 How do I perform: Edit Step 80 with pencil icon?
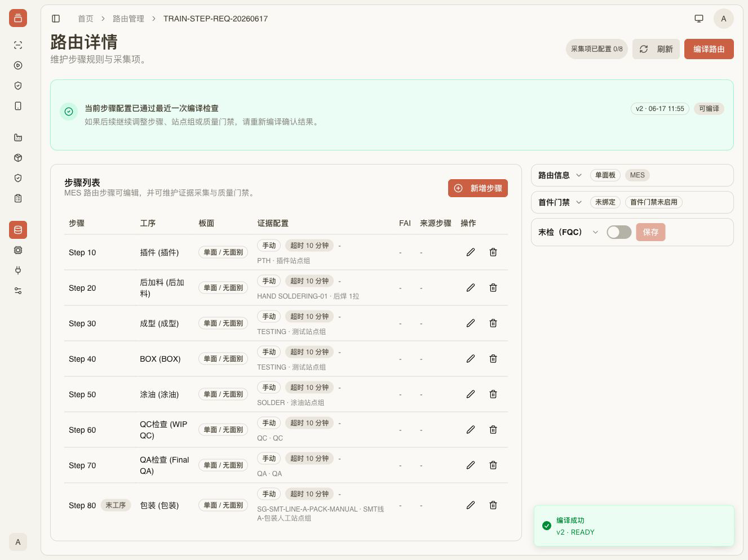pyautogui.click(x=471, y=505)
